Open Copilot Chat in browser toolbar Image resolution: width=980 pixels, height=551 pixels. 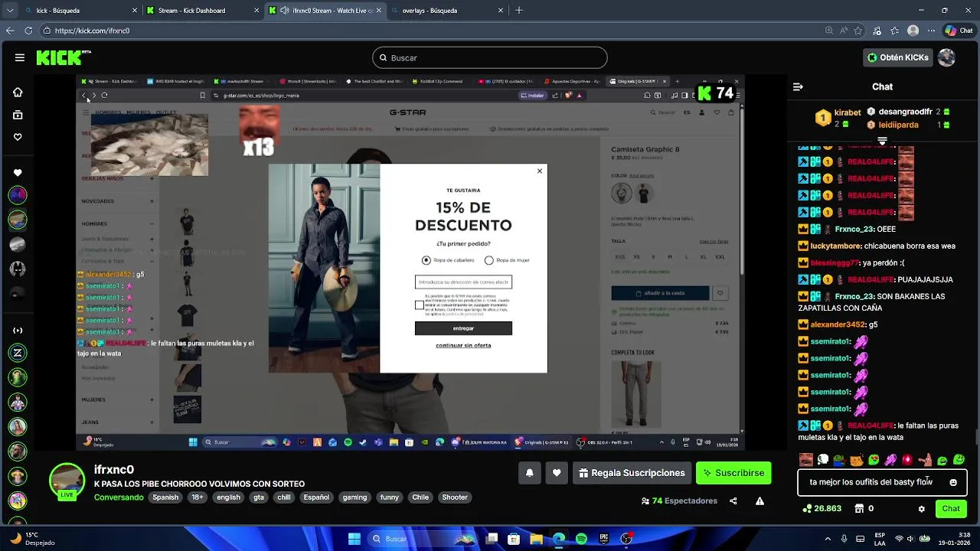tap(960, 31)
